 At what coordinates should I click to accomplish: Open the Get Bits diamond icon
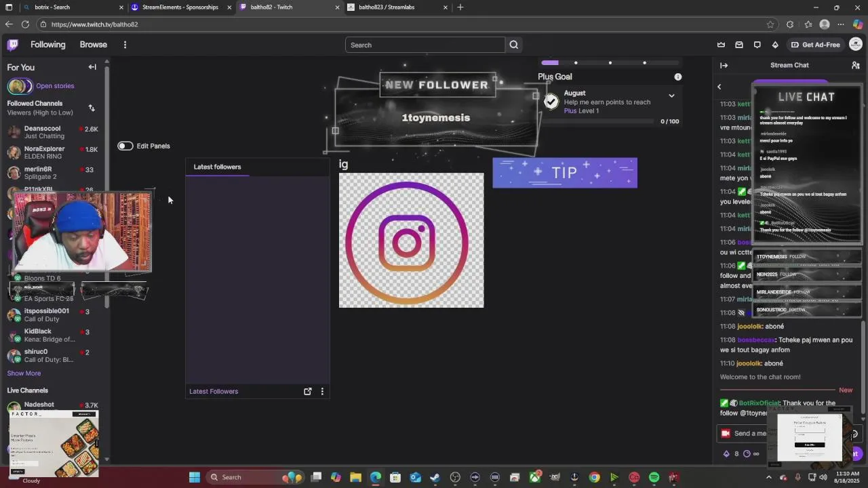point(775,45)
